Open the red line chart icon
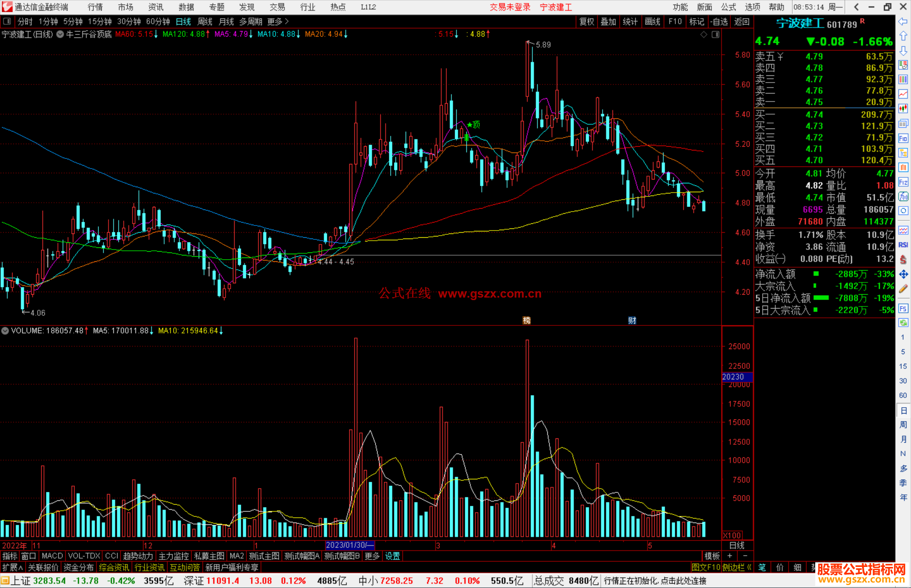 coord(903,94)
